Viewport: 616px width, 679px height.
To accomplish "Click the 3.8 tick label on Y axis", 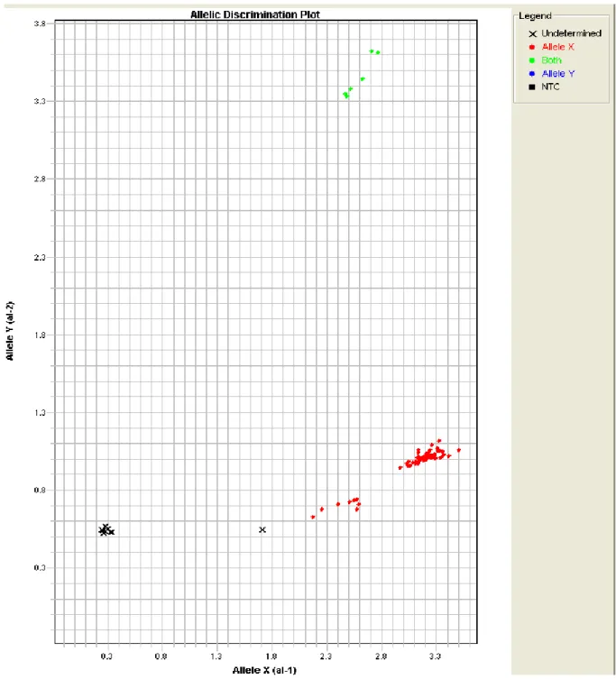I will click(x=40, y=23).
